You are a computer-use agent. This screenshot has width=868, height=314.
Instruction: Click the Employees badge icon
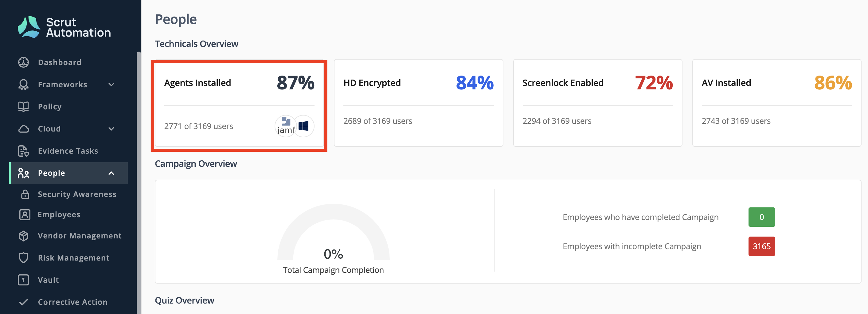coord(25,215)
